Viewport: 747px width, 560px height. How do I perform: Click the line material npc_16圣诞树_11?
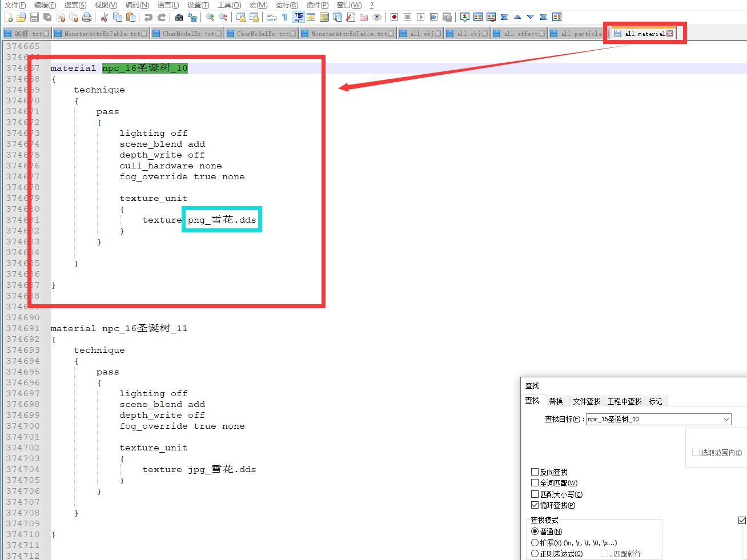(x=119, y=328)
